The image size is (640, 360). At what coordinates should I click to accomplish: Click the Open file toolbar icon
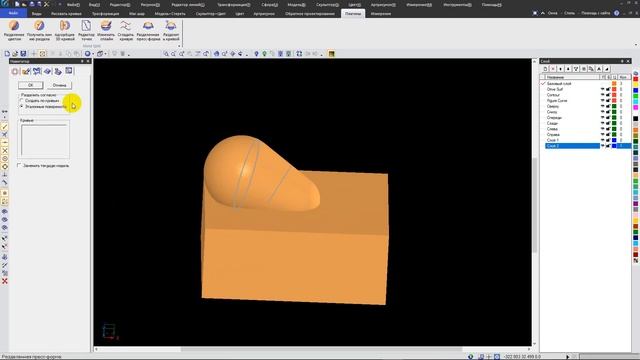point(15,54)
